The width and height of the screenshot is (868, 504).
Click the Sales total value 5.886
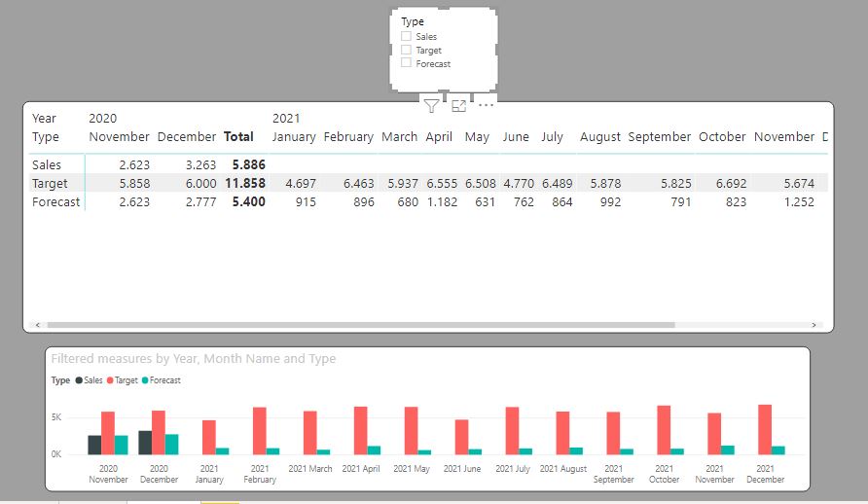coord(248,164)
